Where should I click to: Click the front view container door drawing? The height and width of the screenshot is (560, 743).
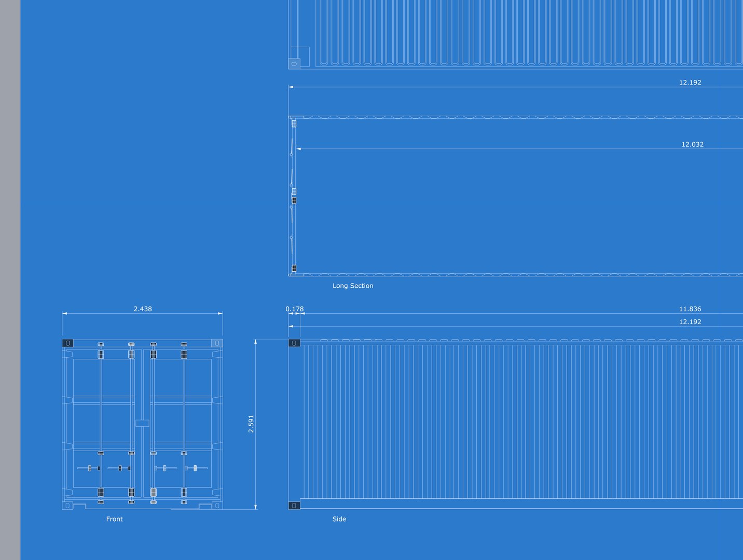[143, 424]
